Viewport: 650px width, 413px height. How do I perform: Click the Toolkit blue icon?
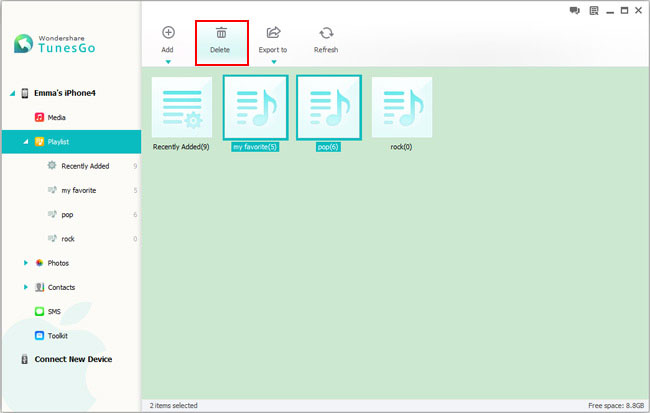coord(39,335)
